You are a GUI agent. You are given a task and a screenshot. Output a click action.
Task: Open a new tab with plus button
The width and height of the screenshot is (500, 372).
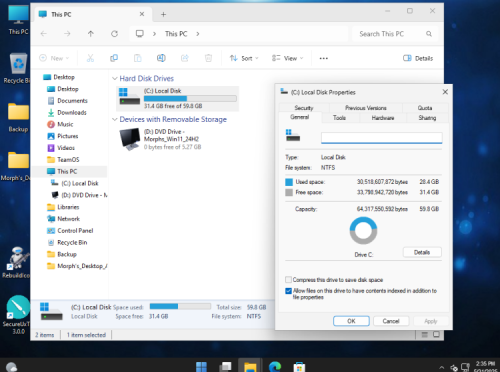point(163,14)
